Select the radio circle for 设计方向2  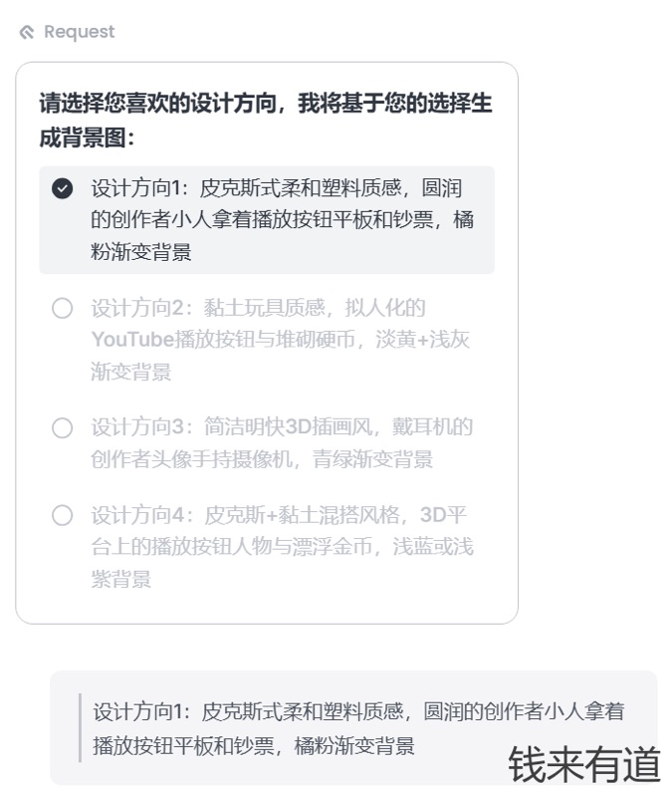[62, 308]
